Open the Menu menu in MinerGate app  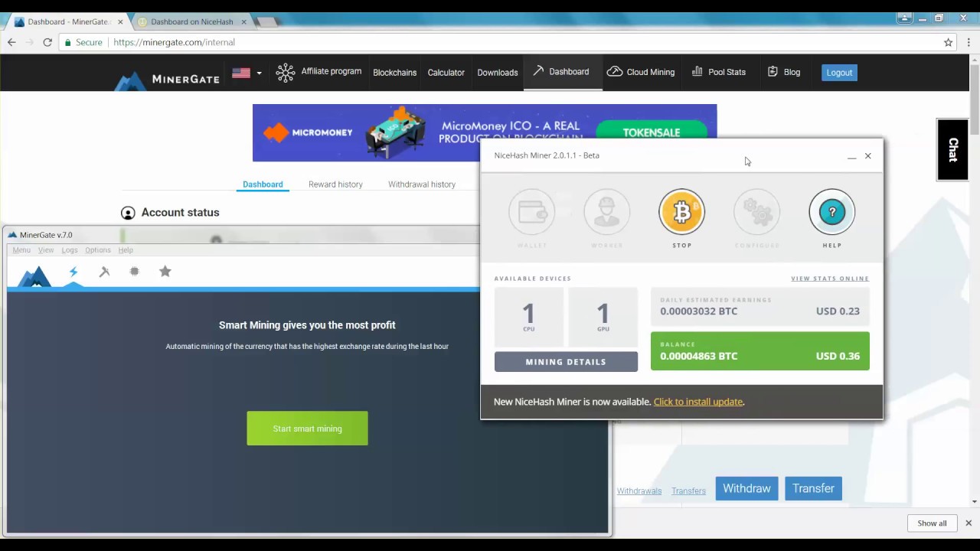[21, 250]
